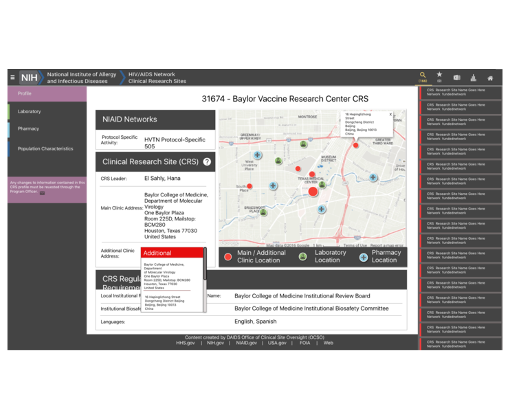Image resolution: width=510 pixels, height=420 pixels.
Task: Open the USA.gov footer link
Action: click(277, 343)
